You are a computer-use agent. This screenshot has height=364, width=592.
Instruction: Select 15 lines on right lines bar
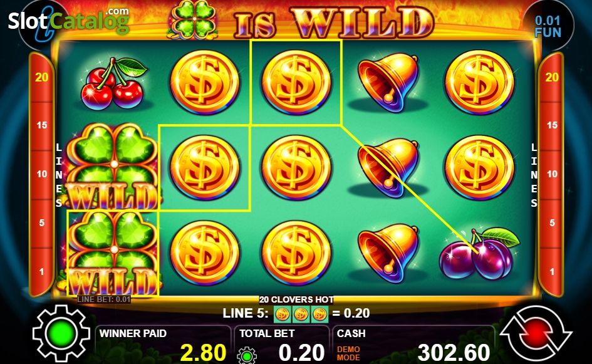552,125
